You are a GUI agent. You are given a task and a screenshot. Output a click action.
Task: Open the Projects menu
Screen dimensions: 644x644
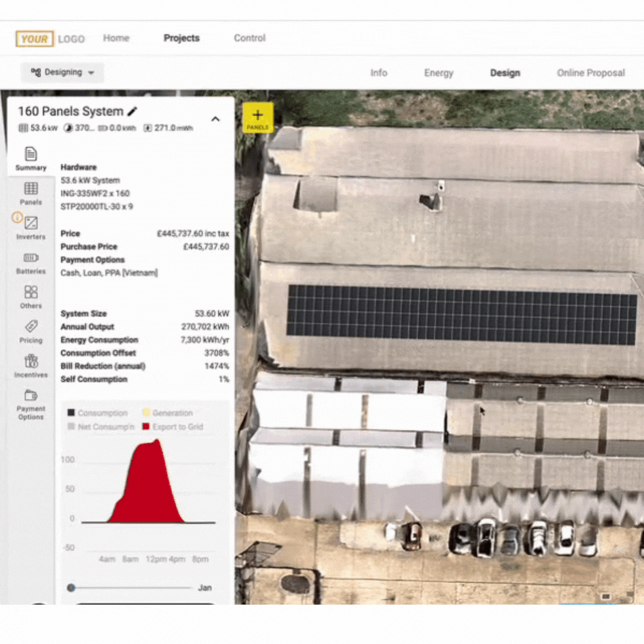point(181,38)
